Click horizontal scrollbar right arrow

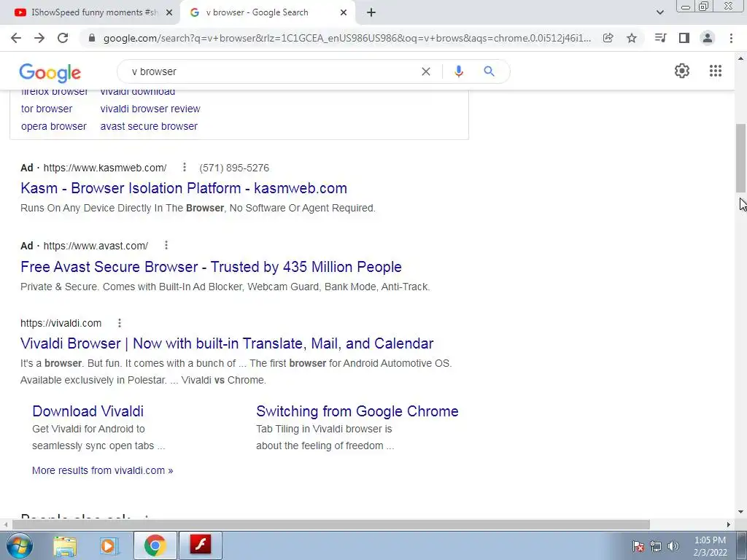click(x=729, y=524)
